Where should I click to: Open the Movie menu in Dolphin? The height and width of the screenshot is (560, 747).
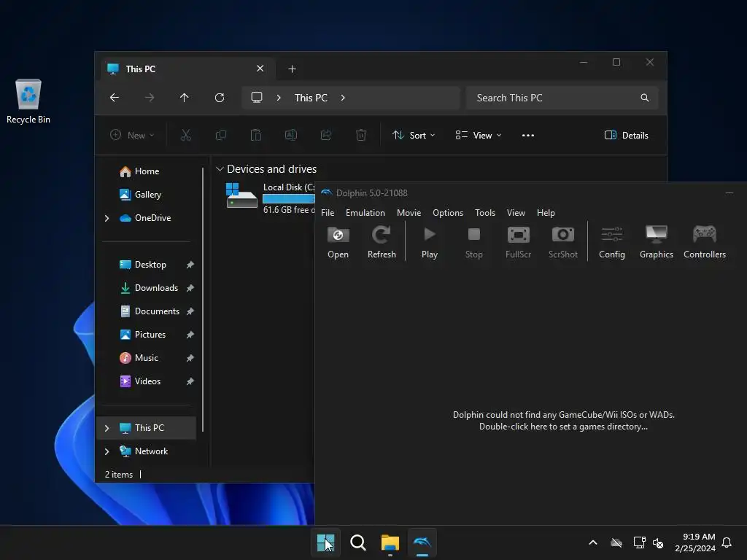[409, 213]
